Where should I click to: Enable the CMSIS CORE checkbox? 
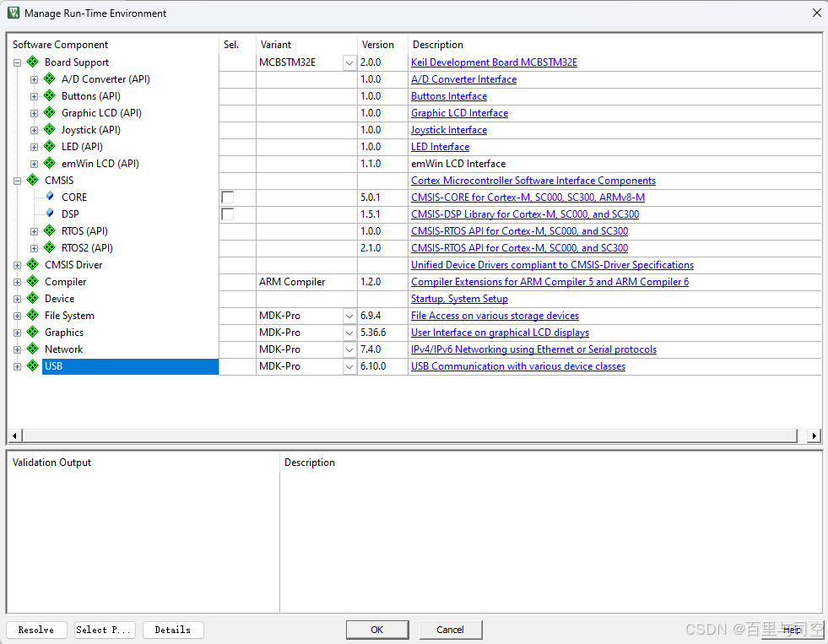tap(228, 198)
